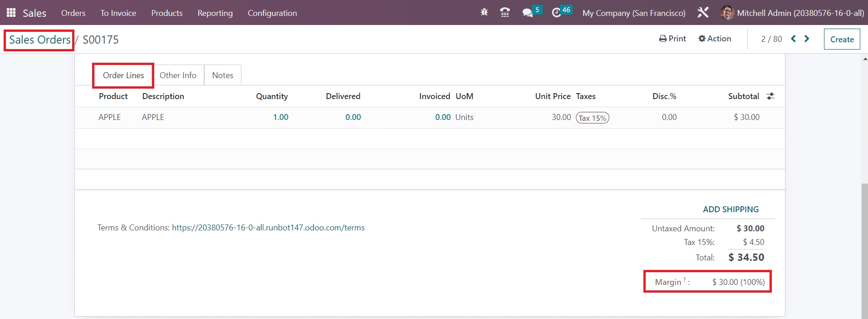The width and height of the screenshot is (868, 319).
Task: Click the debug bug icon
Action: click(x=484, y=13)
